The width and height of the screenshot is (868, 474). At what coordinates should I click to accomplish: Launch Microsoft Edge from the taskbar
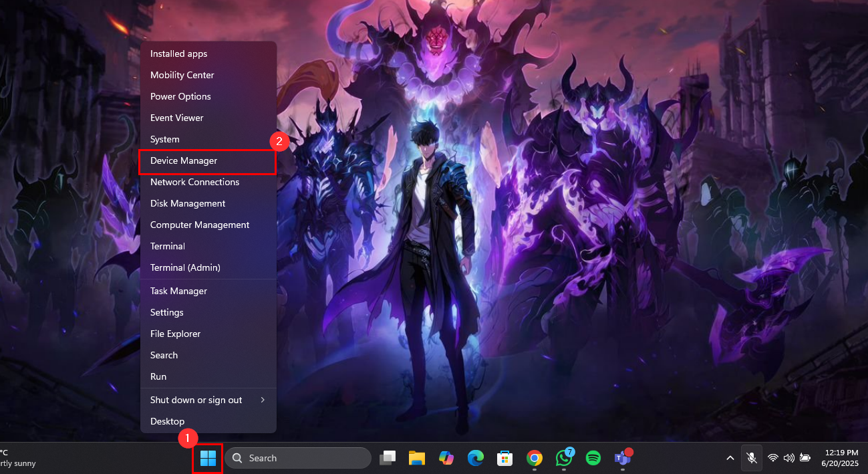475,458
